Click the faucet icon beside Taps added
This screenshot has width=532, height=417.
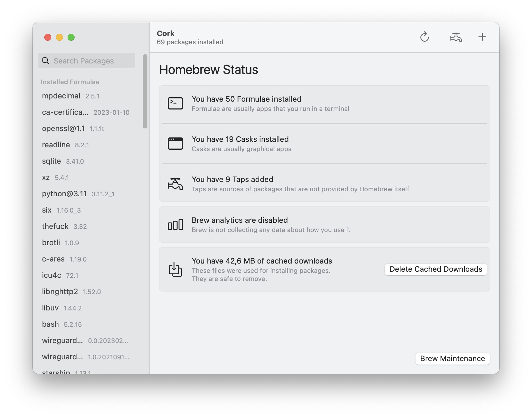pos(175,184)
